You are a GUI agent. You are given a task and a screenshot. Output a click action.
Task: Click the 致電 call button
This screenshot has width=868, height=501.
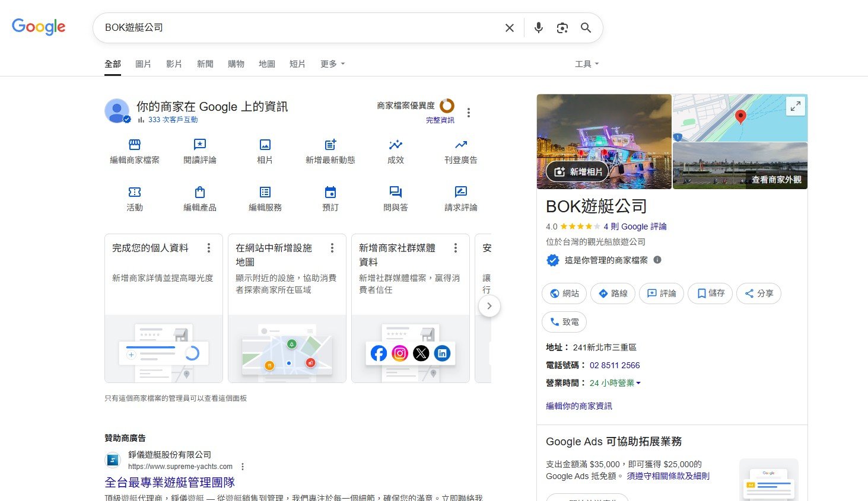(x=564, y=322)
